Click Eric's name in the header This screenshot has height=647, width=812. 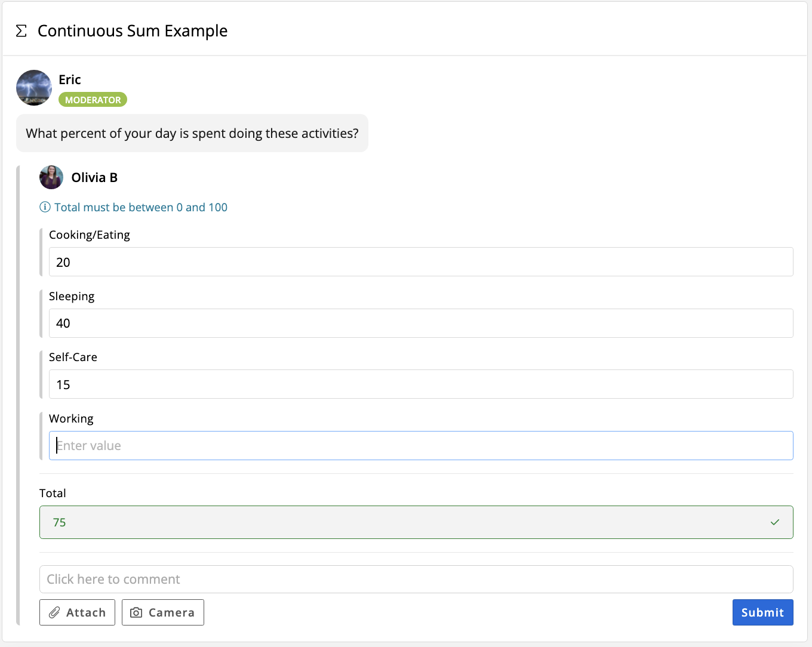click(70, 79)
